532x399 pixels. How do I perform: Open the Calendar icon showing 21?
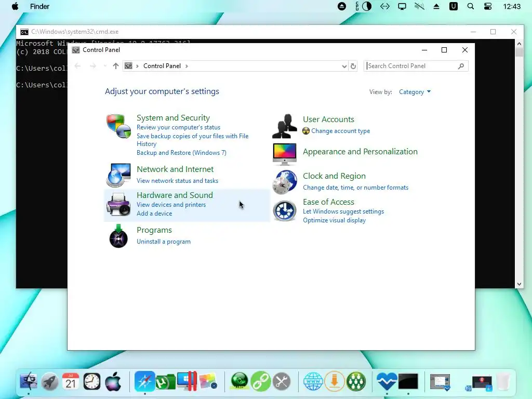click(x=71, y=381)
